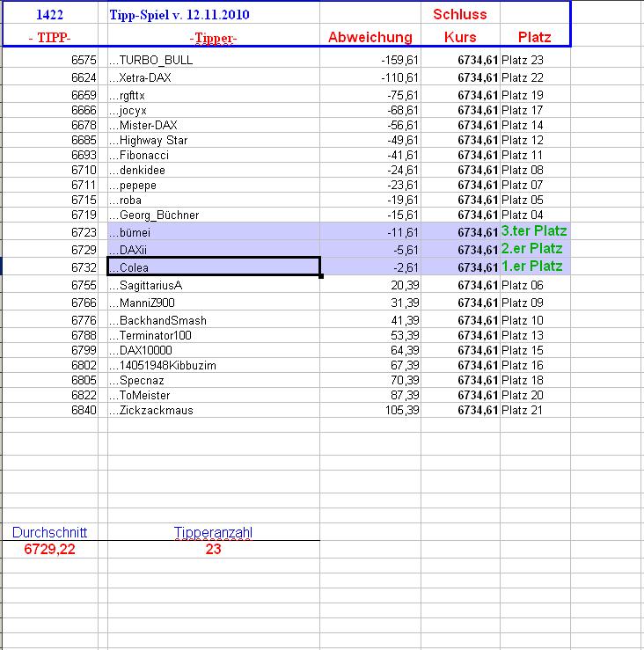This screenshot has height=650, width=644.
Task: Select the ...jocyx cell
Action: coord(214,110)
